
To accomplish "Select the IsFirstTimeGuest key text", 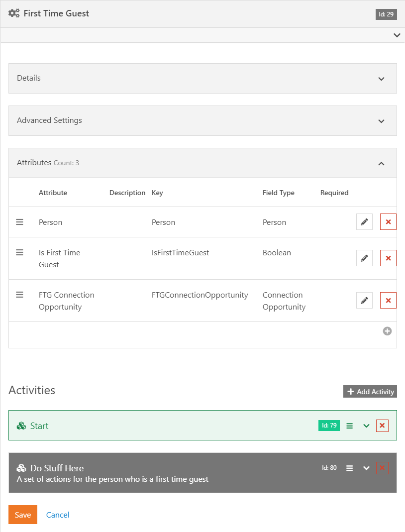I will pos(181,253).
